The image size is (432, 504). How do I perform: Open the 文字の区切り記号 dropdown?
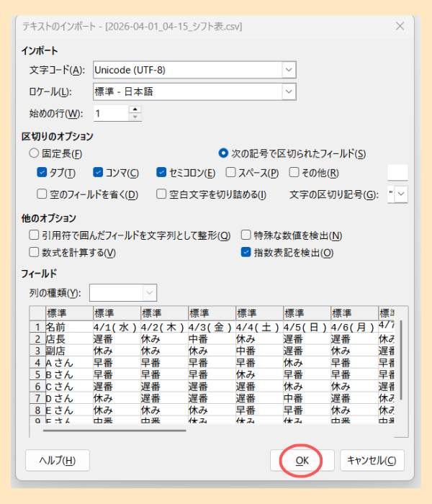pos(401,194)
